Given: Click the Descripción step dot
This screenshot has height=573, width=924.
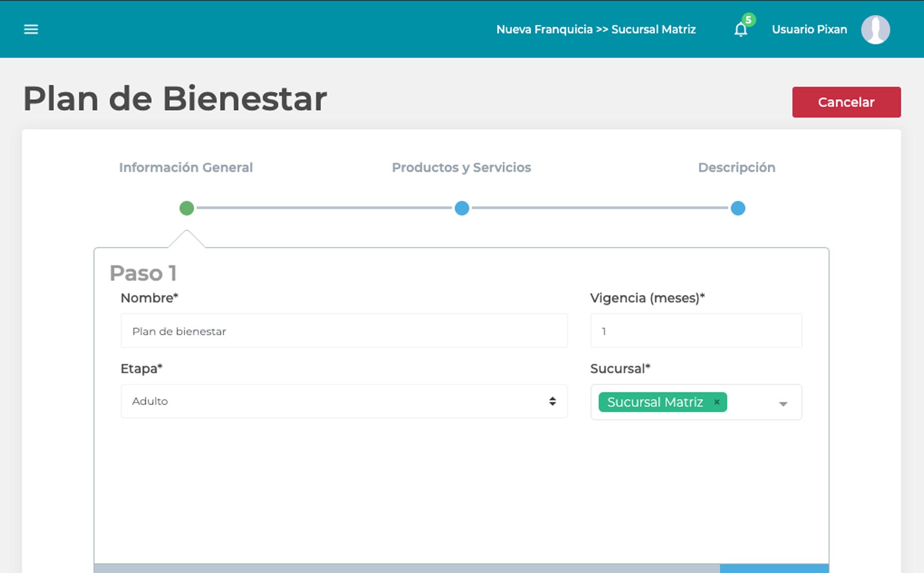Looking at the screenshot, I should tap(737, 208).
